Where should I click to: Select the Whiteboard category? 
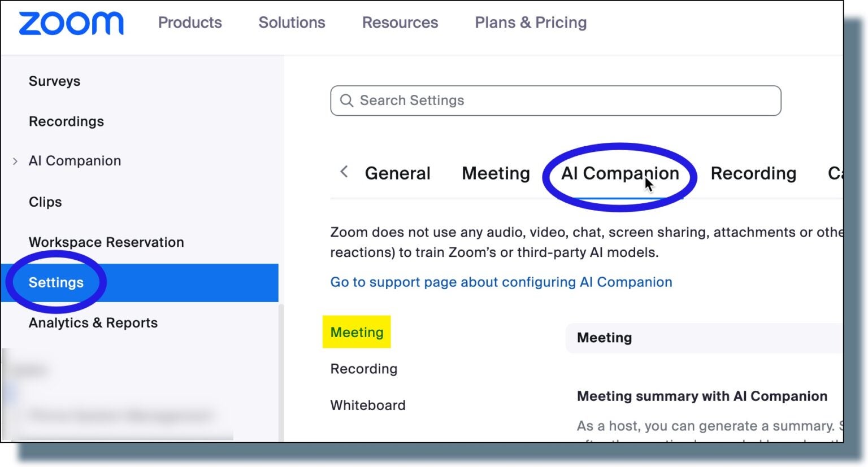pos(367,405)
